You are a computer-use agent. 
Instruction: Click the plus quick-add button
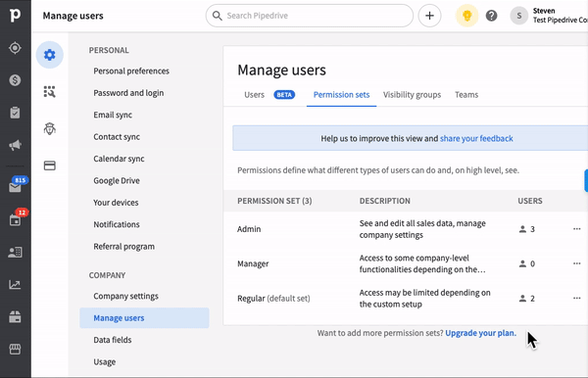click(430, 16)
